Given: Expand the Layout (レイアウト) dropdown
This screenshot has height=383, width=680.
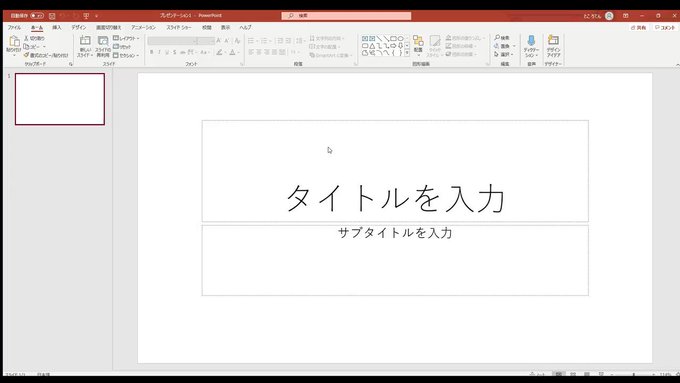Looking at the screenshot, I should (x=126, y=38).
